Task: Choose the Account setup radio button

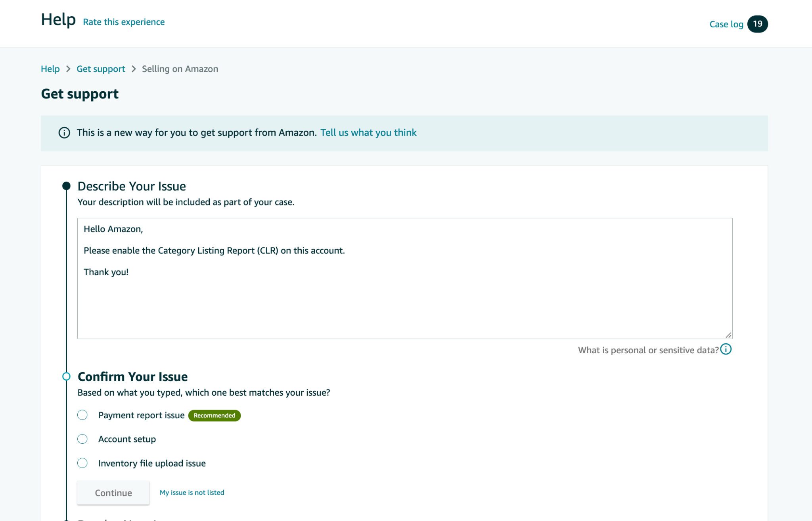Action: point(82,439)
